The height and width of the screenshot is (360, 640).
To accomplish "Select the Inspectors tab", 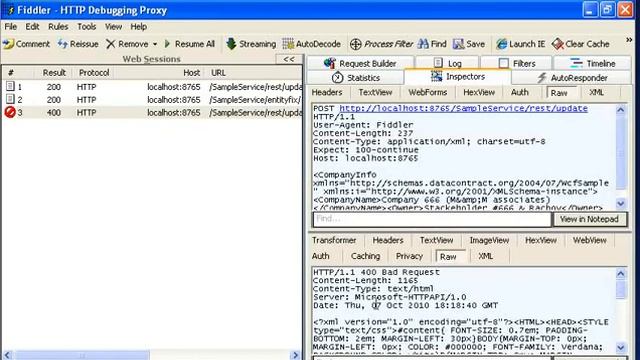I will tap(458, 77).
